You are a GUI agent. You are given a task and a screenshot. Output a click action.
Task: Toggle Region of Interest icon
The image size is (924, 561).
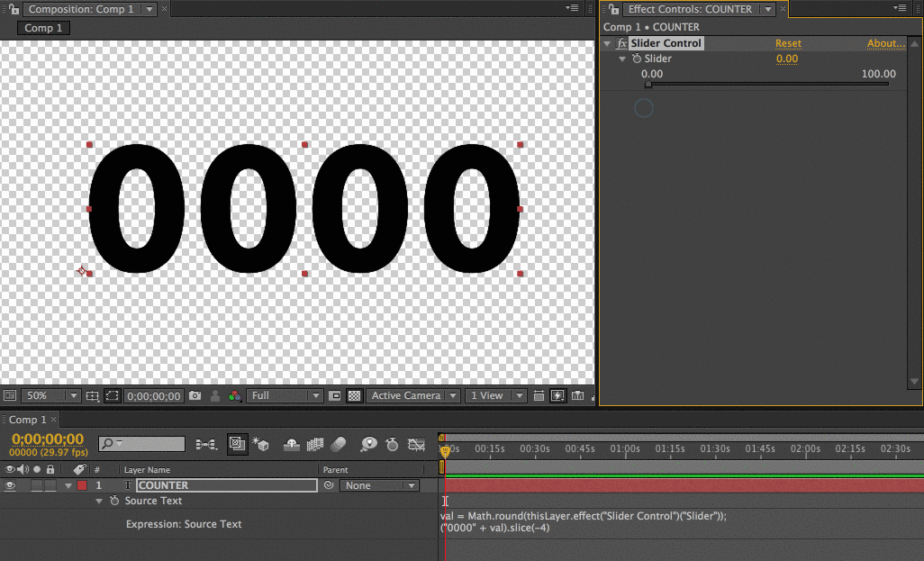[x=112, y=396]
